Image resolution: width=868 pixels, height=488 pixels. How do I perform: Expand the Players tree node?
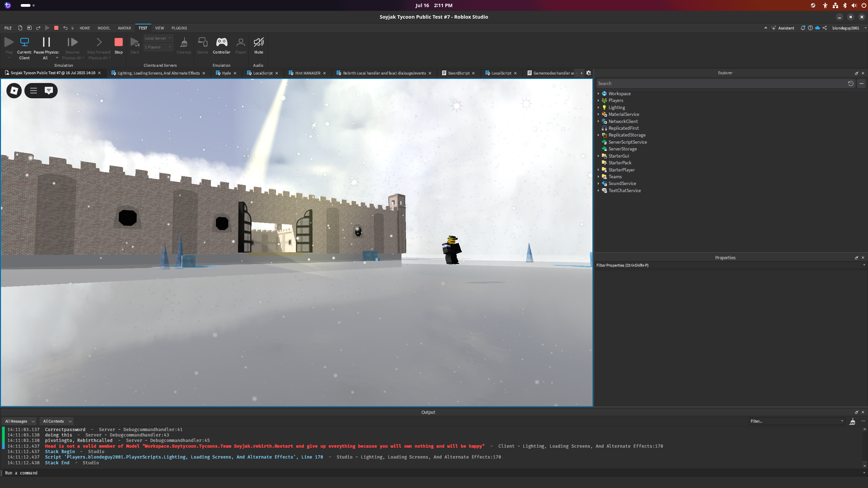[598, 101]
